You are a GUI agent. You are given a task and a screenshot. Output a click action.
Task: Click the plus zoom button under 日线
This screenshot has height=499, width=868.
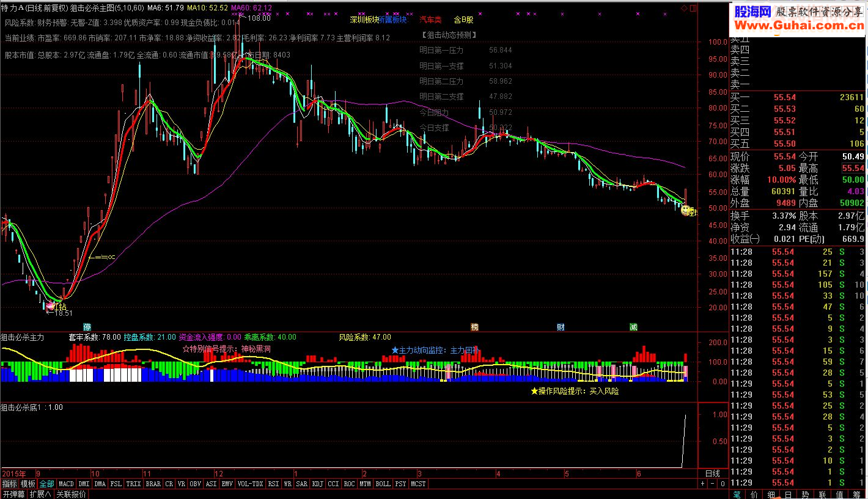tap(702, 484)
